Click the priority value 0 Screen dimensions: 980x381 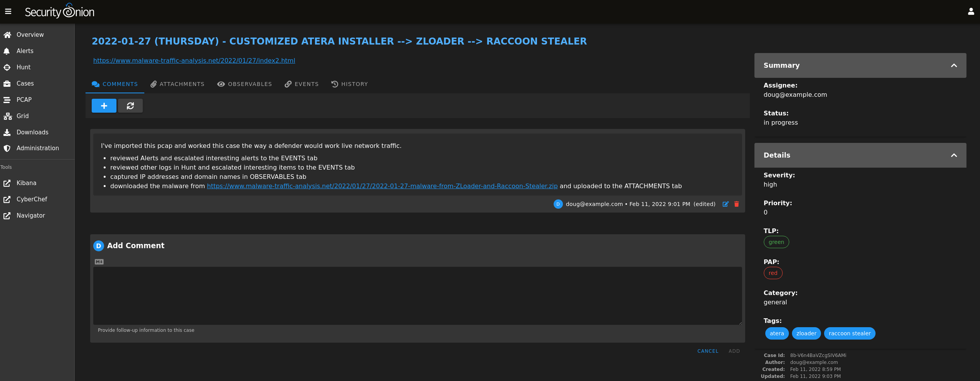(x=765, y=213)
